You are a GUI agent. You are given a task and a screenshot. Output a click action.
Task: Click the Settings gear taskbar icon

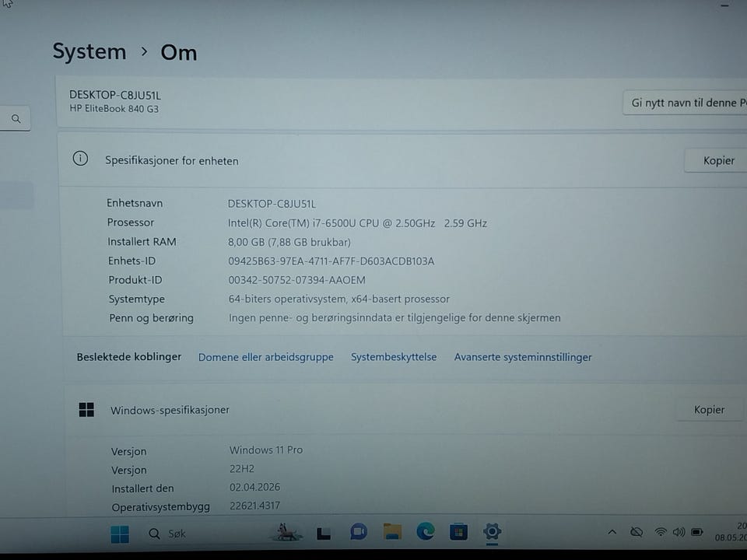pos(492,531)
